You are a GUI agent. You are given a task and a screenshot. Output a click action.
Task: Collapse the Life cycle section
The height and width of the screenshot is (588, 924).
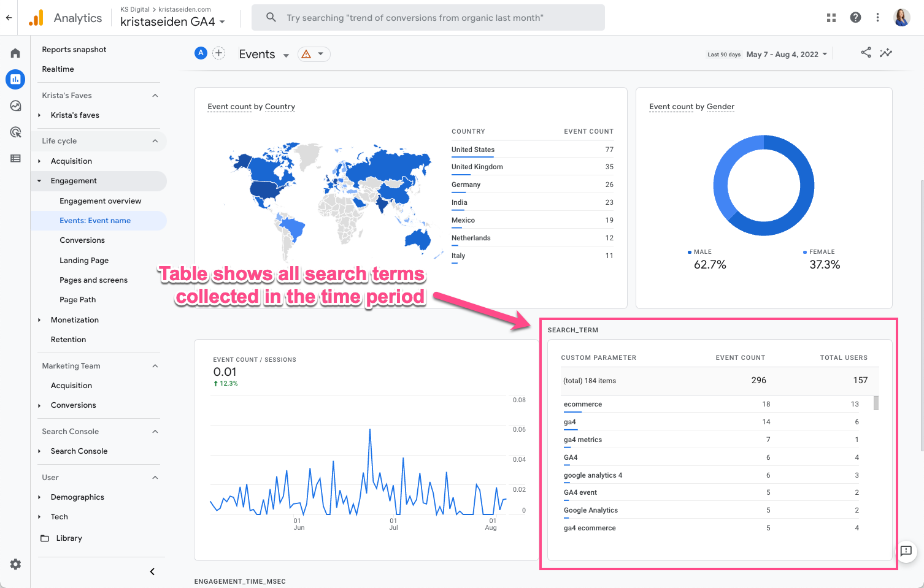[x=155, y=141]
